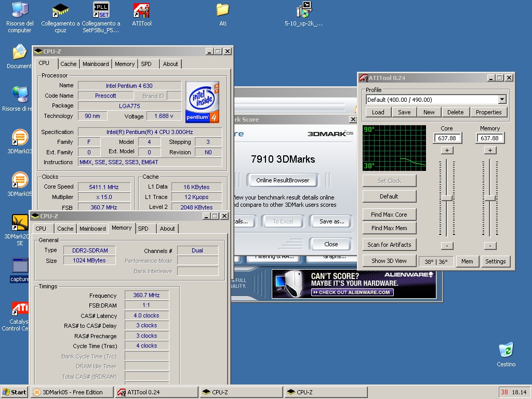The image size is (532, 399).
Task: Click the Core clock value field
Action: pyautogui.click(x=447, y=138)
